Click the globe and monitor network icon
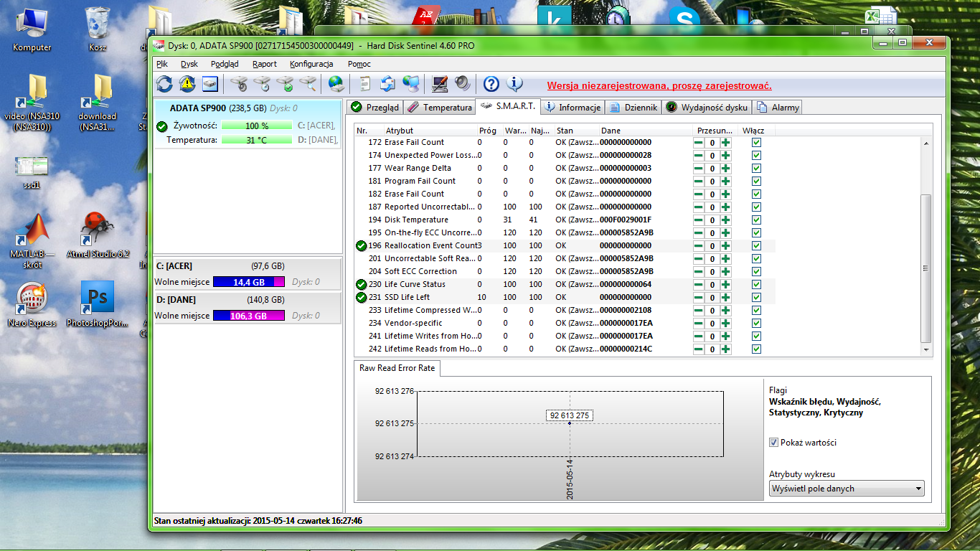Image resolution: width=980 pixels, height=551 pixels. (x=410, y=84)
